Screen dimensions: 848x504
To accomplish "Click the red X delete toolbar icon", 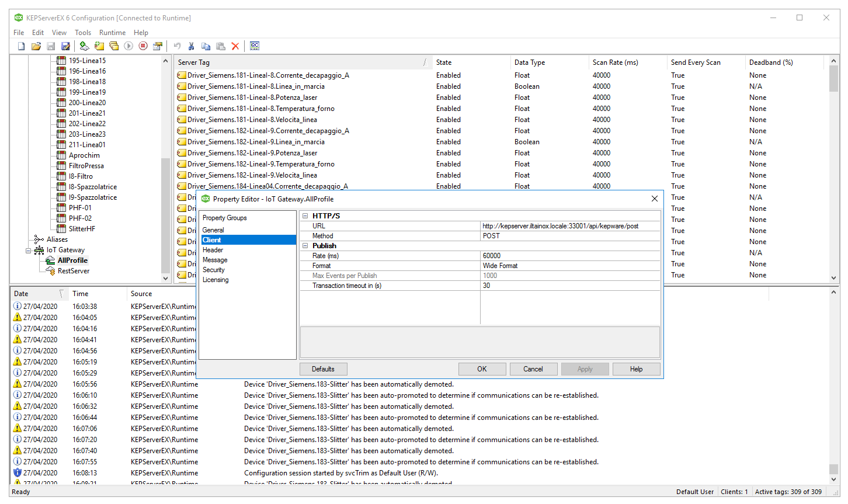I will 235,46.
